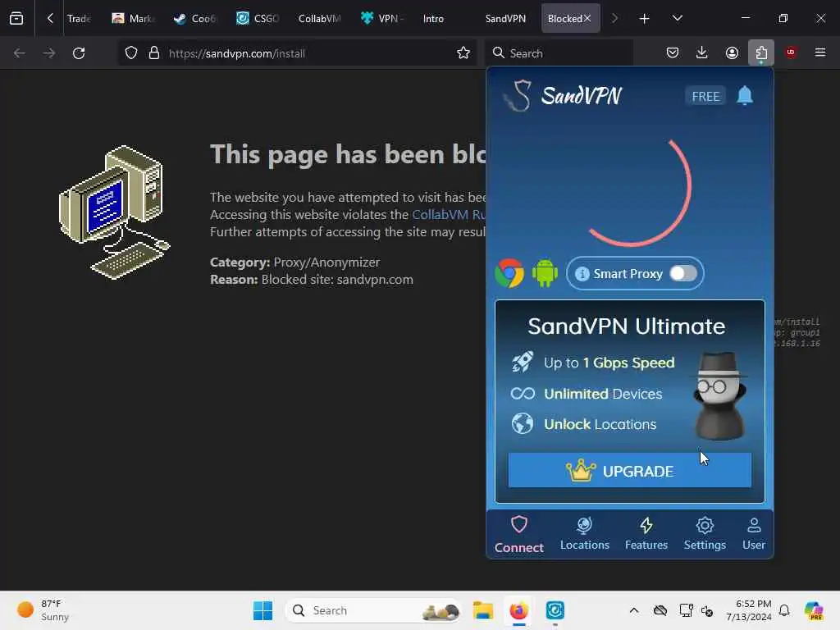Click the sandvpn.com/install address bar
This screenshot has width=840, height=630.
297,53
